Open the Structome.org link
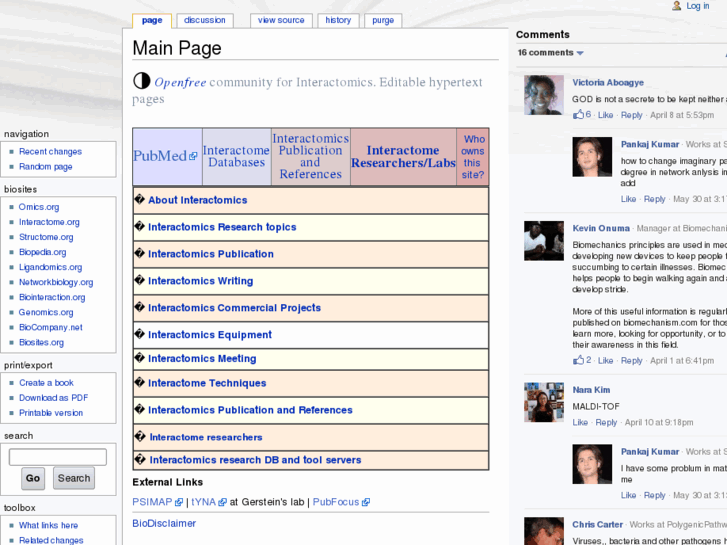Image resolution: width=727 pixels, height=545 pixels. coord(46,237)
